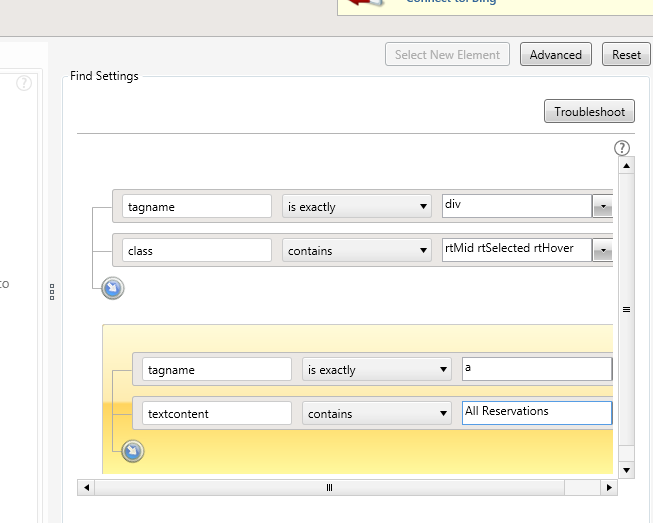Open the 'contains' dropdown in the textcontent row
The width and height of the screenshot is (653, 523).
coord(376,413)
